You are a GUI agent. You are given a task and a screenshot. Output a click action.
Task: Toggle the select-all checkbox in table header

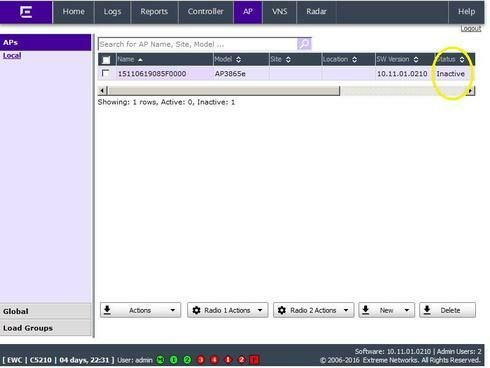click(106, 60)
